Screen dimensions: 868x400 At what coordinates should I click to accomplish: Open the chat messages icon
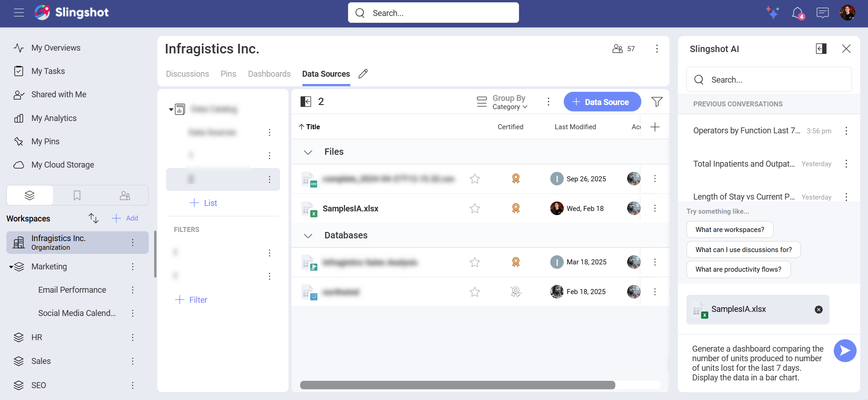tap(822, 13)
